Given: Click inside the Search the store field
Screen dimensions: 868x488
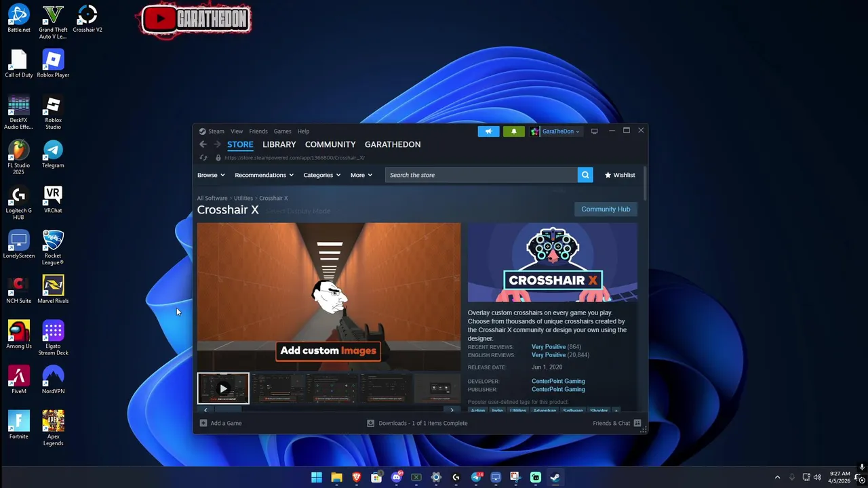Looking at the screenshot, I should [481, 175].
